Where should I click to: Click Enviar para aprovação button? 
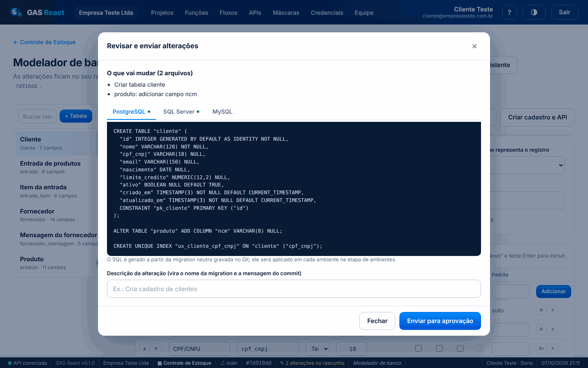(440, 321)
